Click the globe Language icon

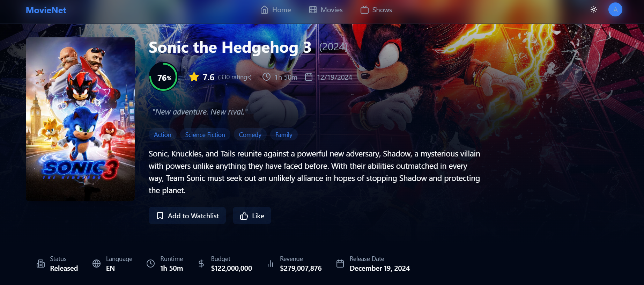click(97, 263)
